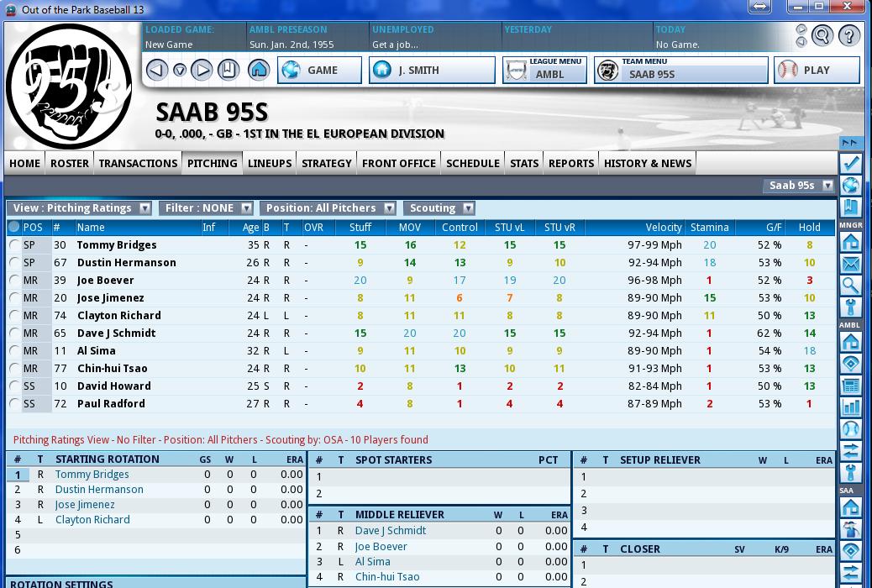Image resolution: width=872 pixels, height=588 pixels.
Task: Click the bookmark icon in the right sidebar
Action: [x=850, y=207]
